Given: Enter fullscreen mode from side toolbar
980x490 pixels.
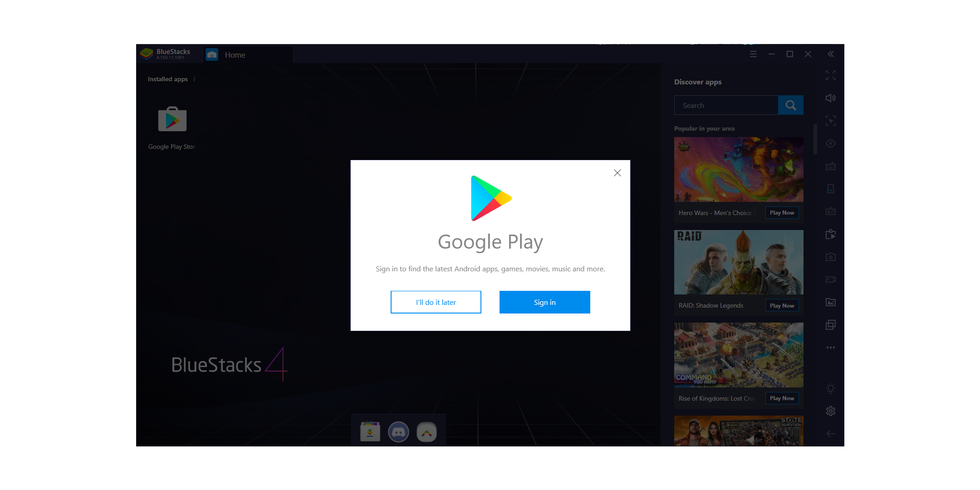Looking at the screenshot, I should click(x=830, y=75).
